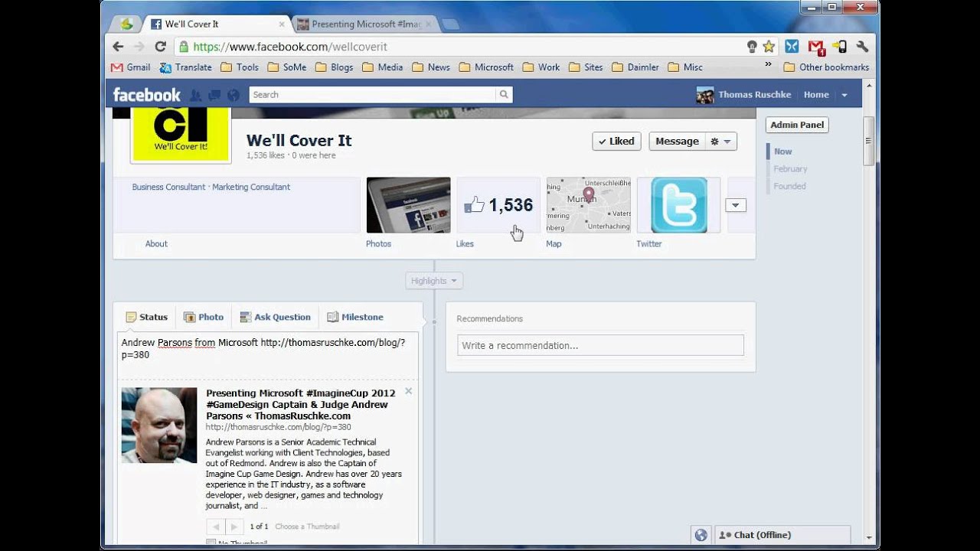This screenshot has width=980, height=551.
Task: Open the Munich map tile
Action: tap(589, 205)
